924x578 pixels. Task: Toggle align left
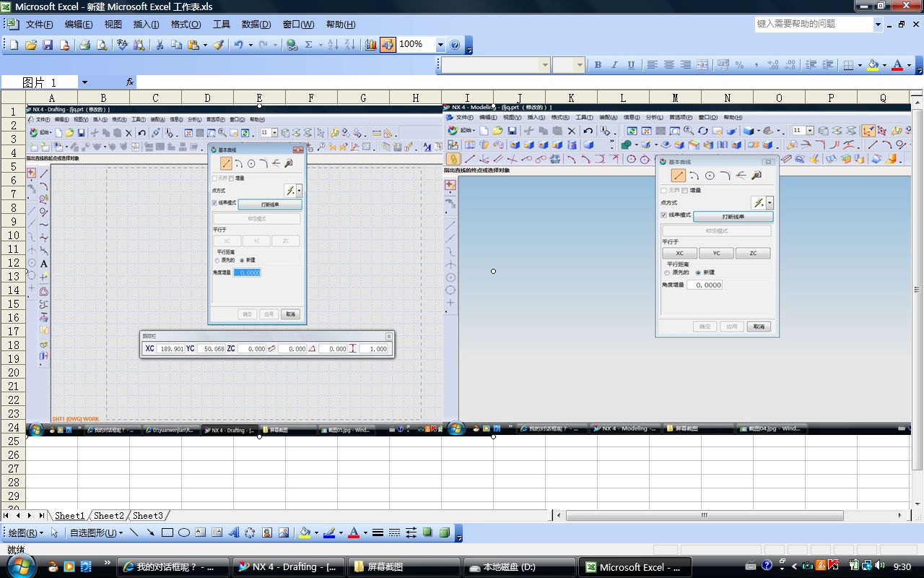(x=652, y=65)
